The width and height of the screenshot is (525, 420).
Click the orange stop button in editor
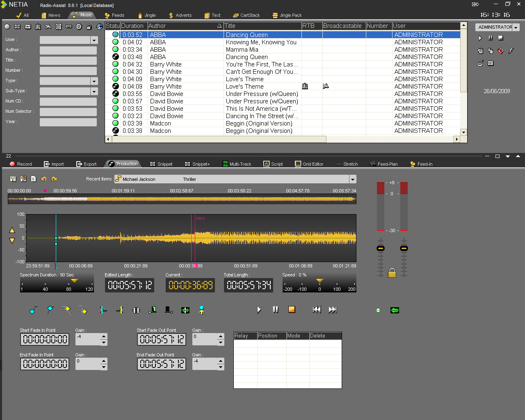[292, 310]
